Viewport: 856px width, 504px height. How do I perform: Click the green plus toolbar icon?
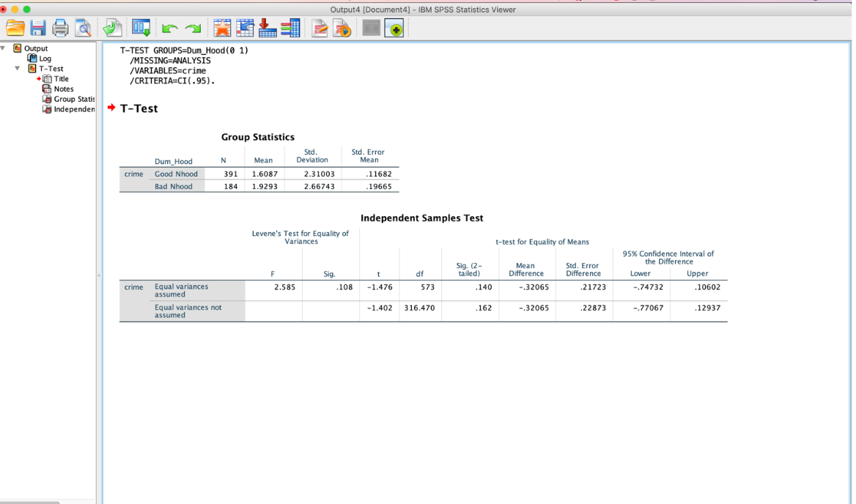pos(394,28)
